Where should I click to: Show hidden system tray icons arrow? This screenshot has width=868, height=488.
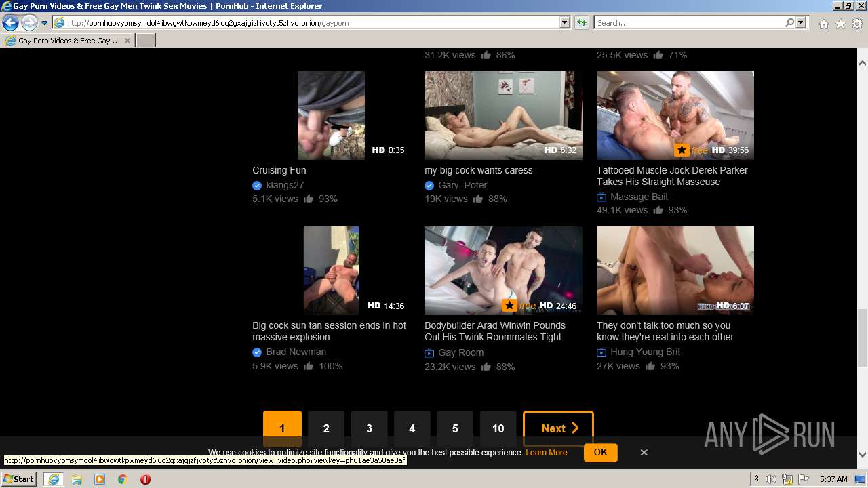756,479
